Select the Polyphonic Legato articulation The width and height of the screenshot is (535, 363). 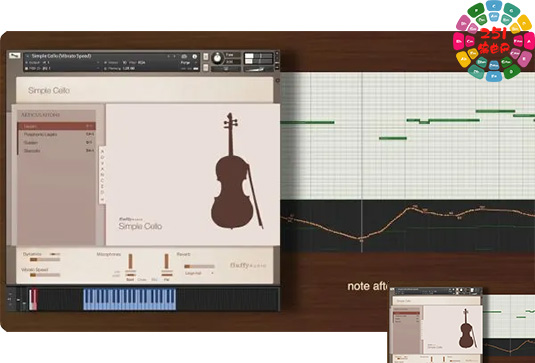pos(57,134)
